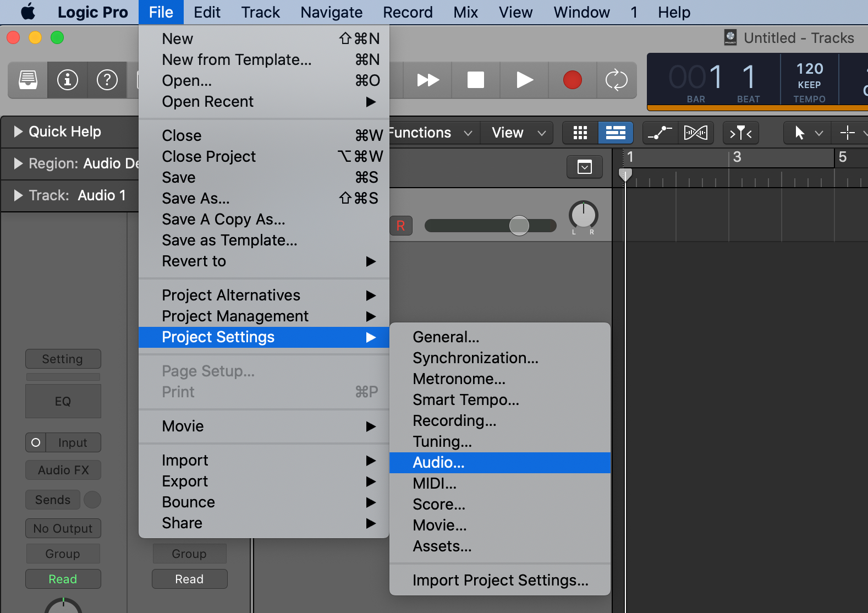The image size is (868, 613).
Task: Click the Stop transport button
Action: pos(476,80)
